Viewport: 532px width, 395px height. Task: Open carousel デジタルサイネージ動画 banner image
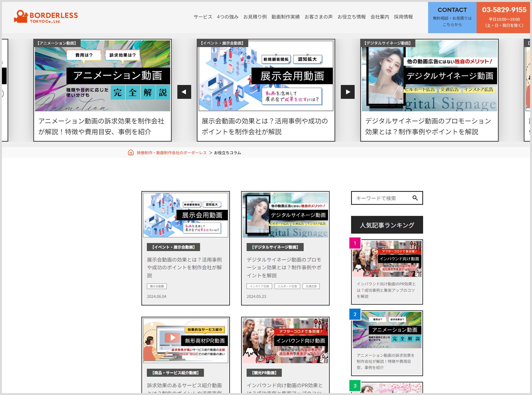click(429, 76)
